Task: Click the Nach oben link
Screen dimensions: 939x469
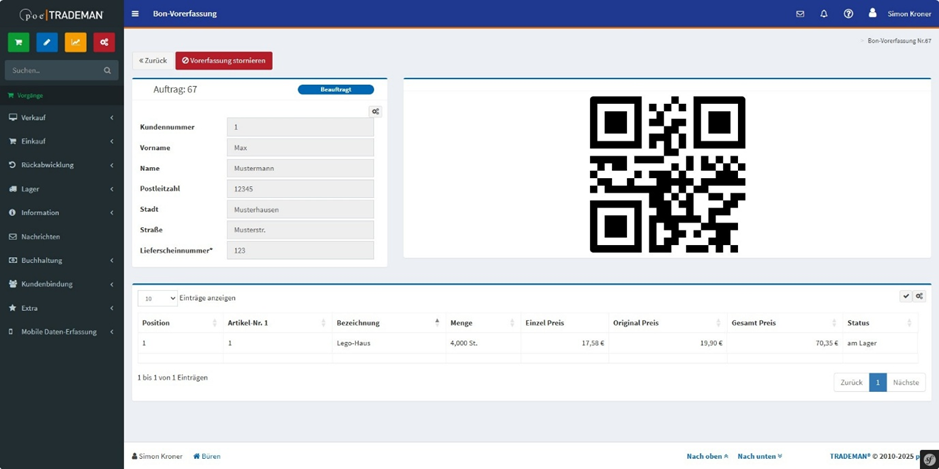Action: tap(707, 456)
